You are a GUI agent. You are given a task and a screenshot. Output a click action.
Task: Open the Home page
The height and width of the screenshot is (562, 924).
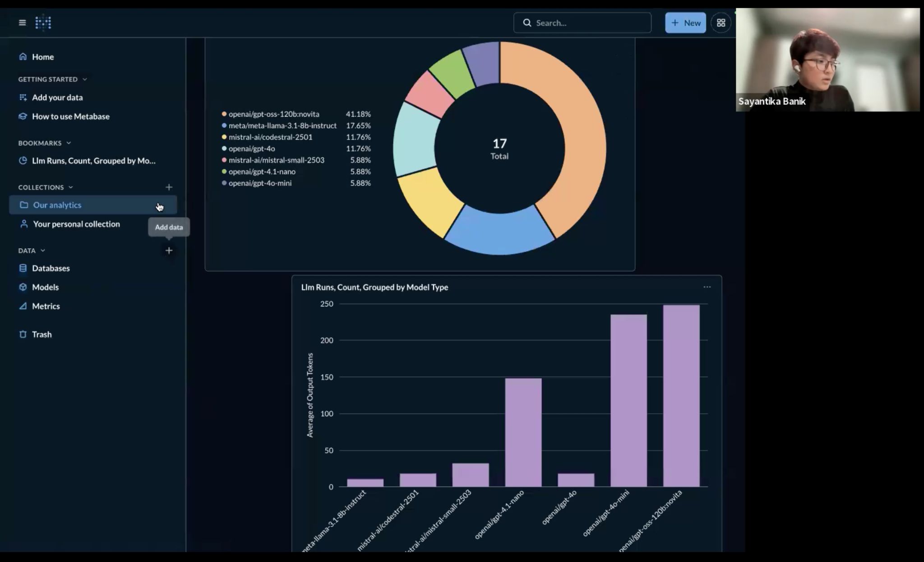pyautogui.click(x=43, y=56)
